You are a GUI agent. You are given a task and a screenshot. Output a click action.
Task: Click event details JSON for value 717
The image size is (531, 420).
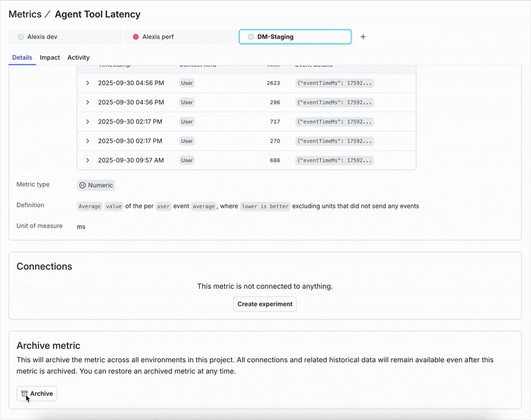point(335,121)
